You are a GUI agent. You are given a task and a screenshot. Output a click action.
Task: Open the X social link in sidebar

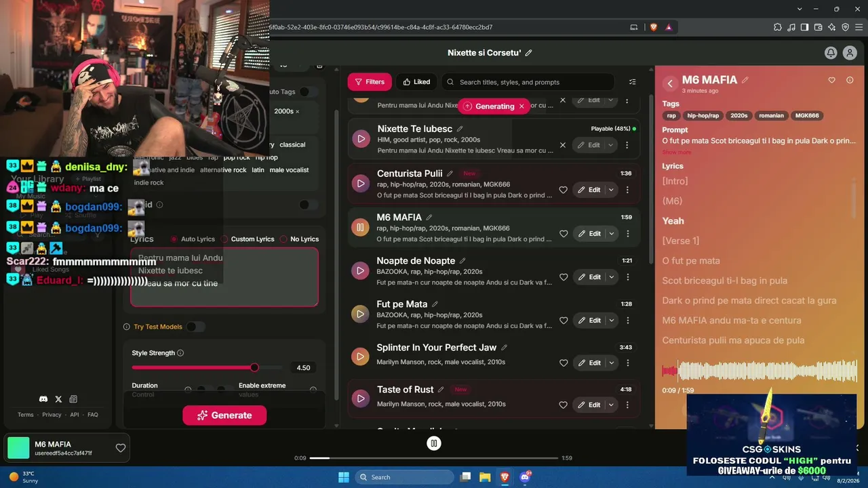click(x=58, y=399)
